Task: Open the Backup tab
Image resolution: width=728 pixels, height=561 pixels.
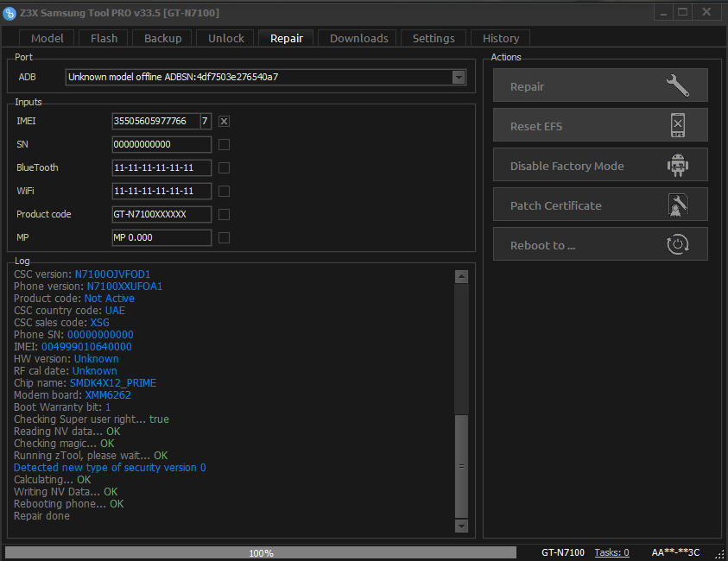Action: pos(162,39)
